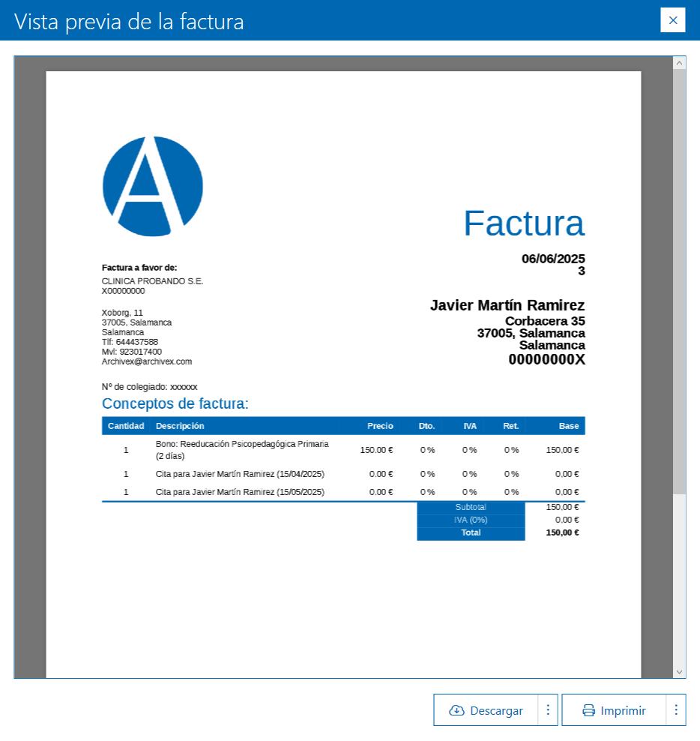Select the large Factura heading
This screenshot has height=741, width=700.
pyautogui.click(x=525, y=223)
